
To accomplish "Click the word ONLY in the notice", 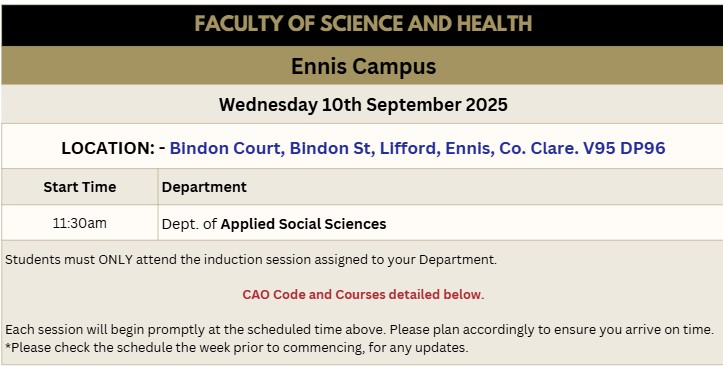I will click(115, 260).
